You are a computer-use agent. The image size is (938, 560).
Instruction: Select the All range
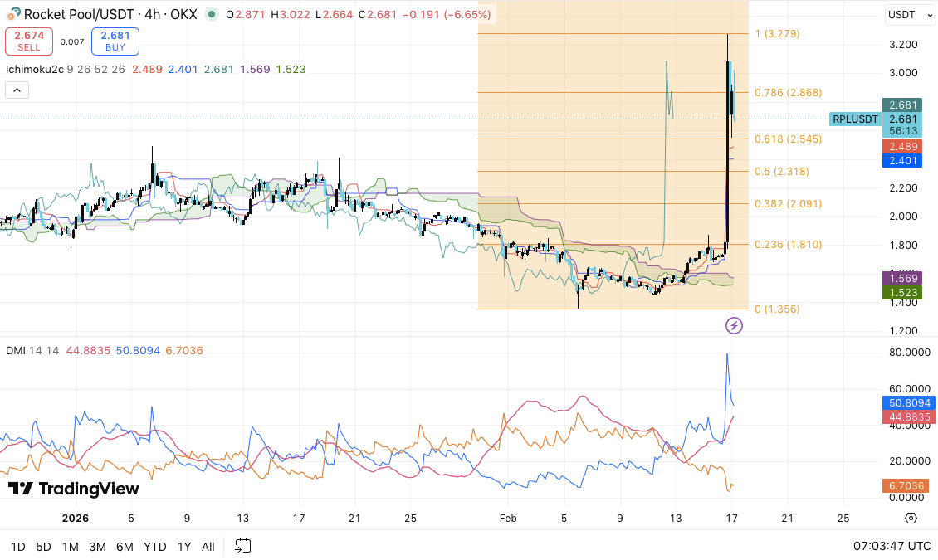tap(208, 547)
